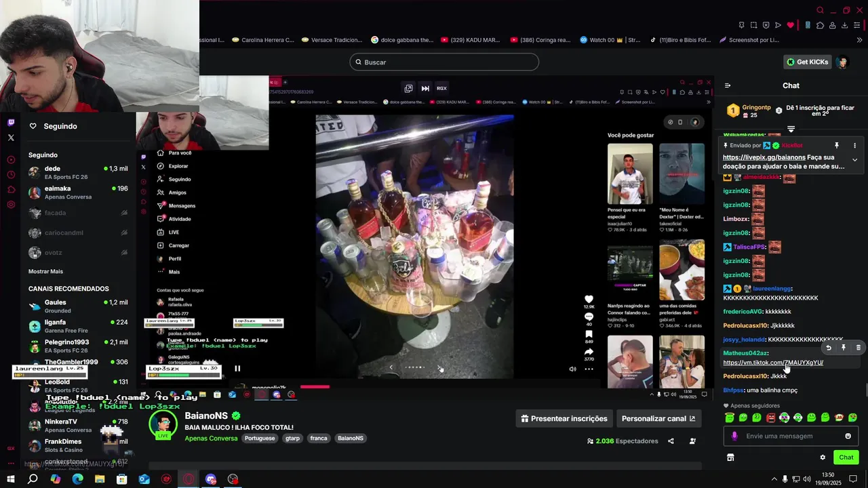This screenshot has height=488, width=868.
Task: Click the Portuguese tag
Action: pos(260,439)
